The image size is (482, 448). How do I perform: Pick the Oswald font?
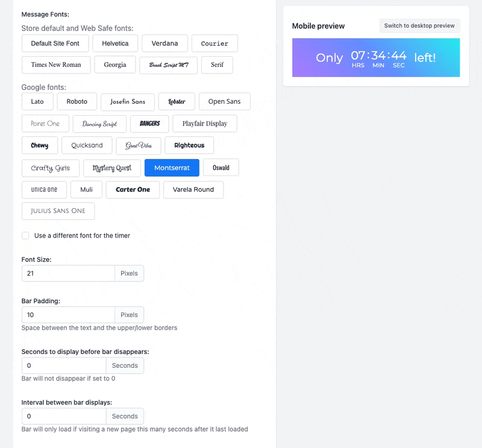(221, 168)
